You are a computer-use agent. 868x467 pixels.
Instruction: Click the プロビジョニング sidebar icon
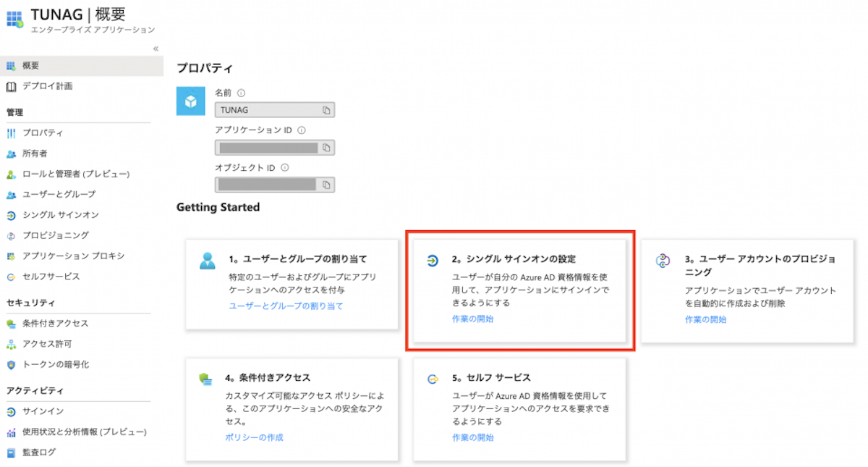(x=11, y=236)
